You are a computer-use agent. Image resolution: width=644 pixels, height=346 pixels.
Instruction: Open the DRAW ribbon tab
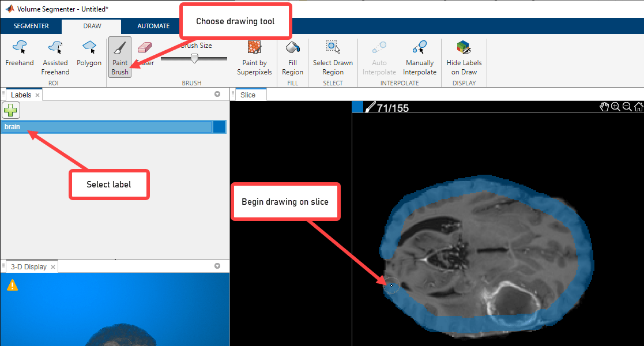[92, 26]
